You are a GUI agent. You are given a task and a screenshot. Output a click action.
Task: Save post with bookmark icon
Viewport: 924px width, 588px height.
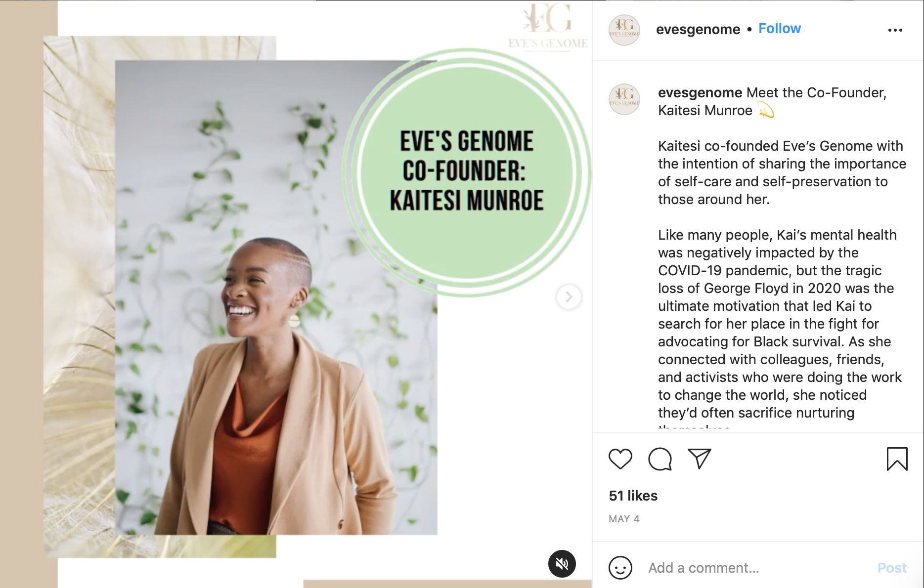tap(897, 459)
